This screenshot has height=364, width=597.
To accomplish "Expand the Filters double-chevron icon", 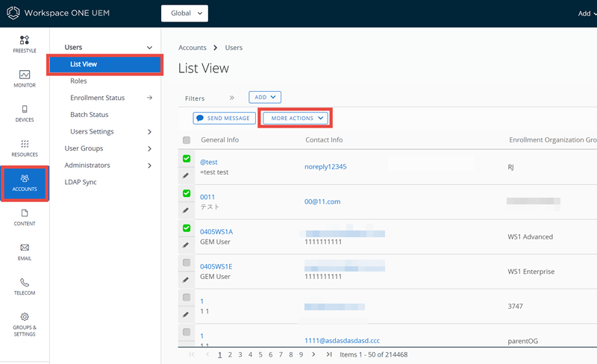I will (231, 98).
